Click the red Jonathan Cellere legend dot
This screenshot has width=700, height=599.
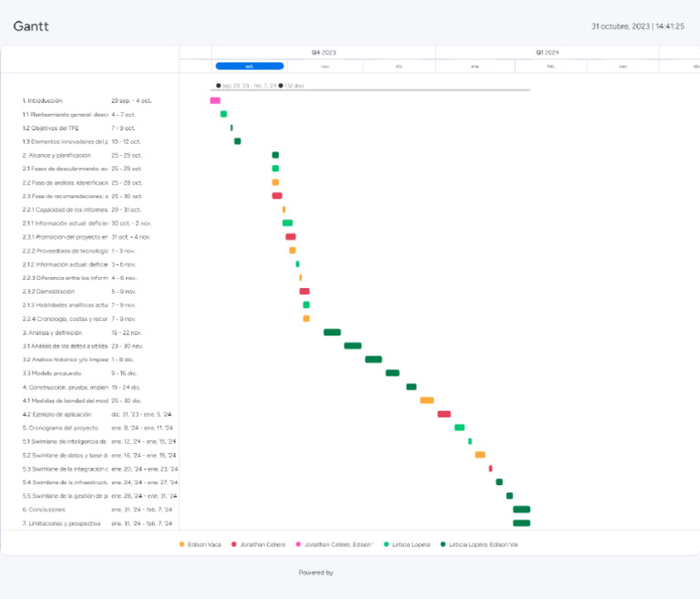pos(234,544)
